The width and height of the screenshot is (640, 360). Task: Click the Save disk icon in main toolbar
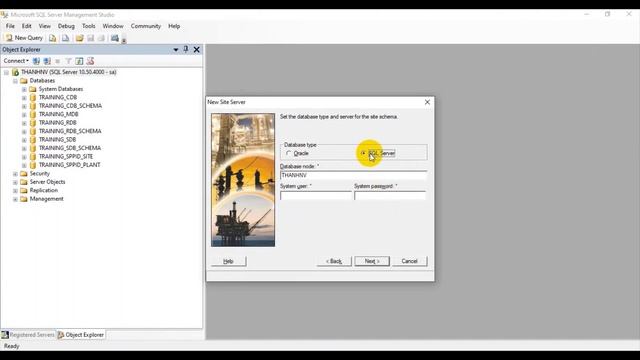coord(91,38)
